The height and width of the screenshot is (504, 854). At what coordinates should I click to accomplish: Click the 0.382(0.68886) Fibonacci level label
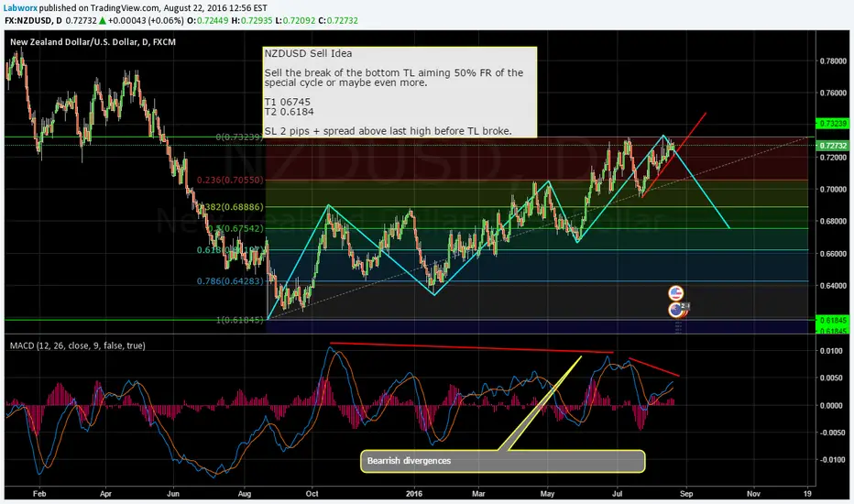click(x=231, y=207)
